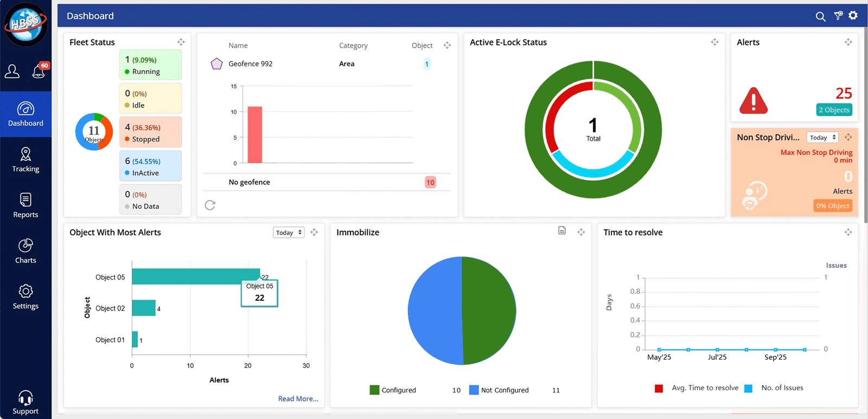
Task: Click the 2 Objects button in Alerts
Action: pyautogui.click(x=834, y=110)
